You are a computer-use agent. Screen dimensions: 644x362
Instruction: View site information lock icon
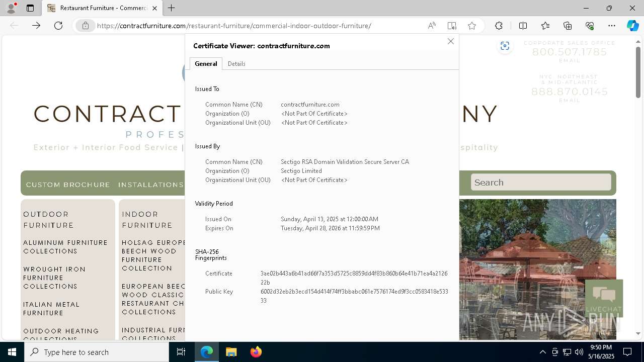[86, 26]
